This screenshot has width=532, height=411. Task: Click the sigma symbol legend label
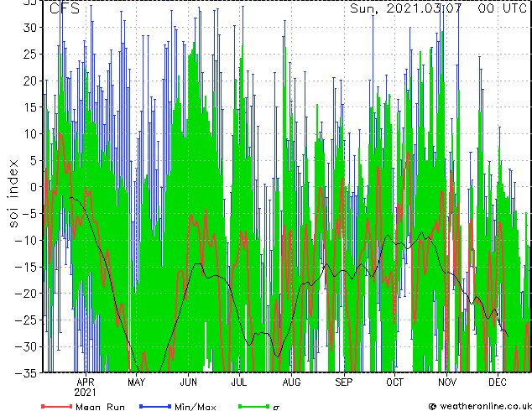point(276,408)
